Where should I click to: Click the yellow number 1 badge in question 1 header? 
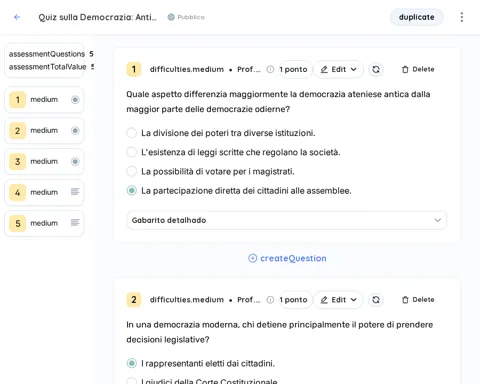(x=134, y=69)
